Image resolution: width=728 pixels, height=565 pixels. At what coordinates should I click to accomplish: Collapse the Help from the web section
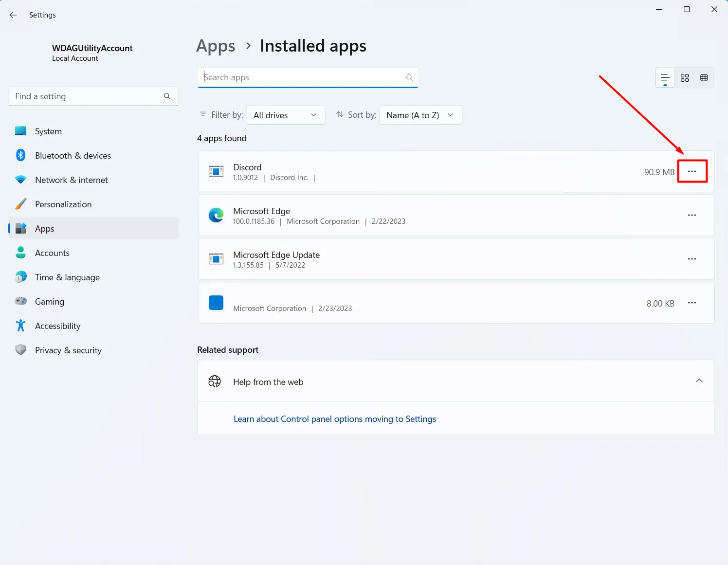pyautogui.click(x=699, y=381)
